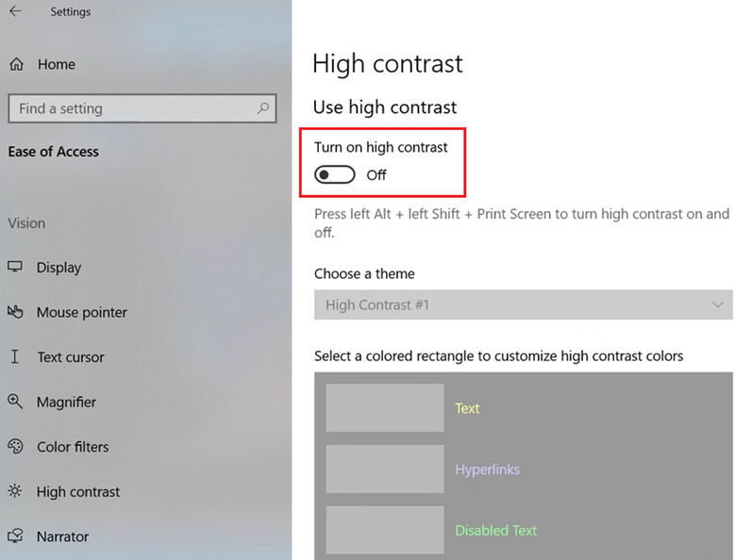736x560 pixels.
Task: Open the Mouse pointer label in sidebar
Action: tap(81, 312)
